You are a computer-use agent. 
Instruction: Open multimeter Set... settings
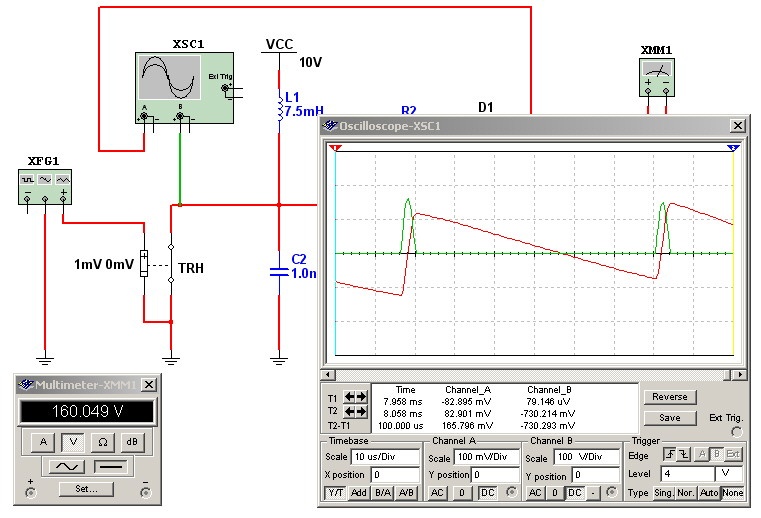(84, 490)
